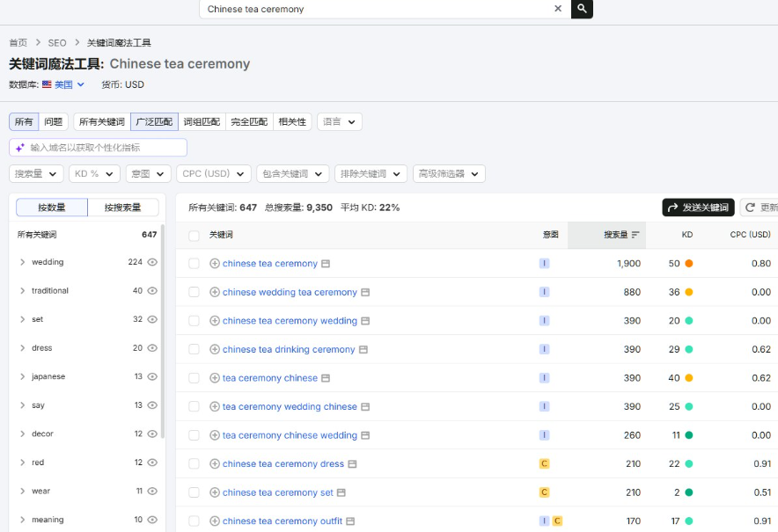Toggle eye visibility for 'wedding' group
Screen dimensions: 778x532
point(152,262)
